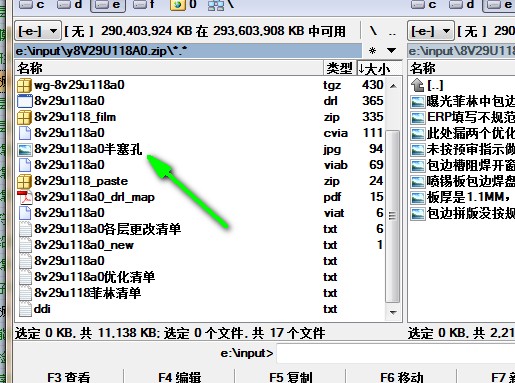Open left panel drive dropdown [-e-]
This screenshot has width=515, height=383.
38,32
